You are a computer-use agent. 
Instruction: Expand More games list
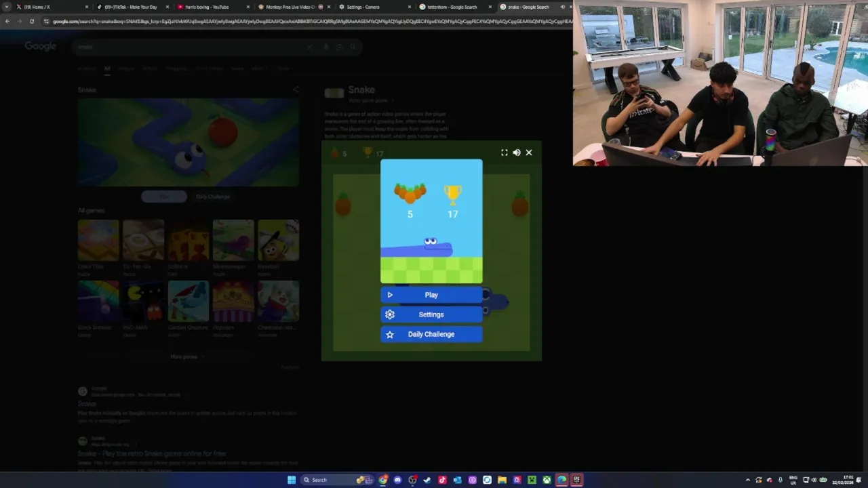coord(187,357)
